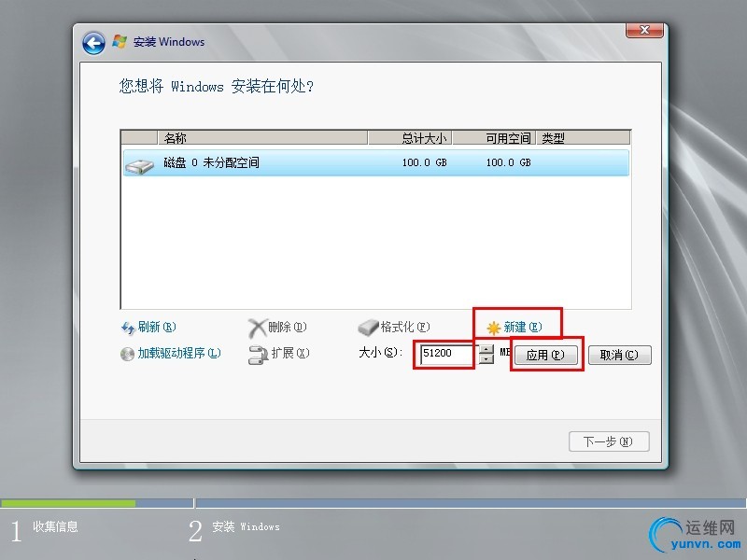This screenshot has height=560, width=747.
Task: Click the 刷新 refresh arrows icon
Action: click(128, 328)
